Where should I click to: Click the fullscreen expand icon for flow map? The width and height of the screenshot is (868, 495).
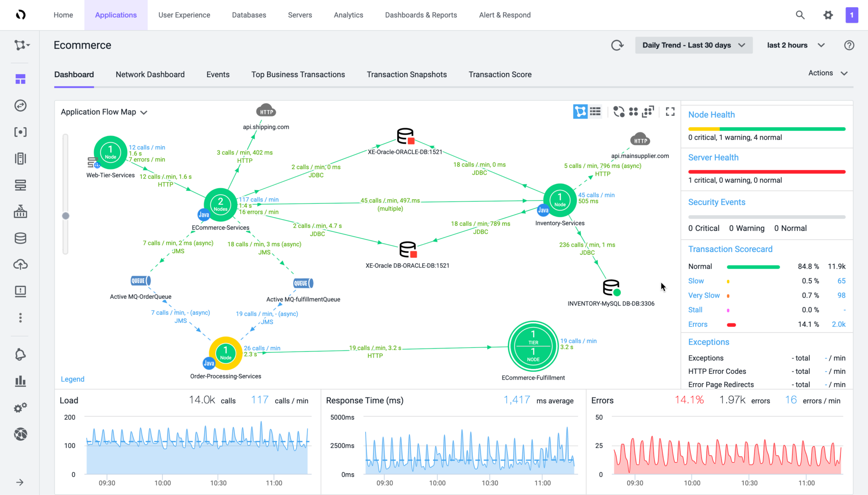670,111
